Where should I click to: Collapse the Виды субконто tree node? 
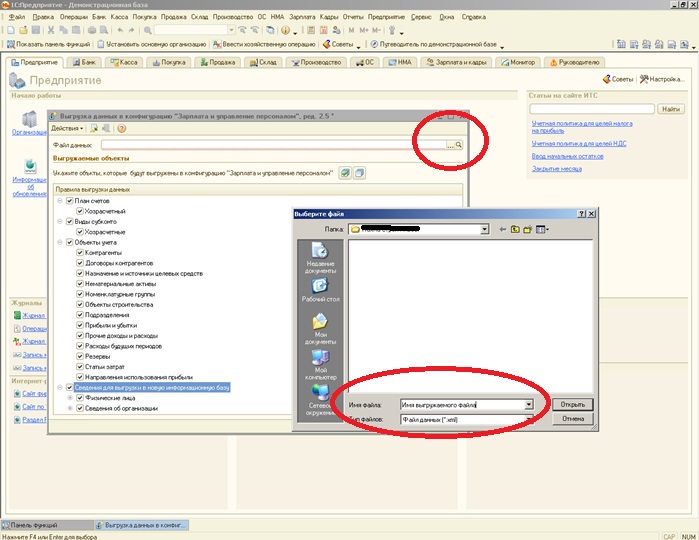point(60,222)
